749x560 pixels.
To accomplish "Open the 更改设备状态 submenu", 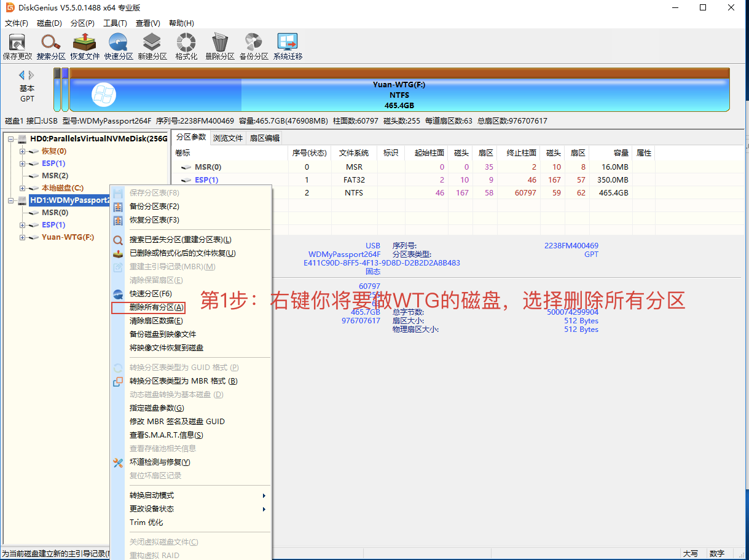I will pyautogui.click(x=190, y=509).
